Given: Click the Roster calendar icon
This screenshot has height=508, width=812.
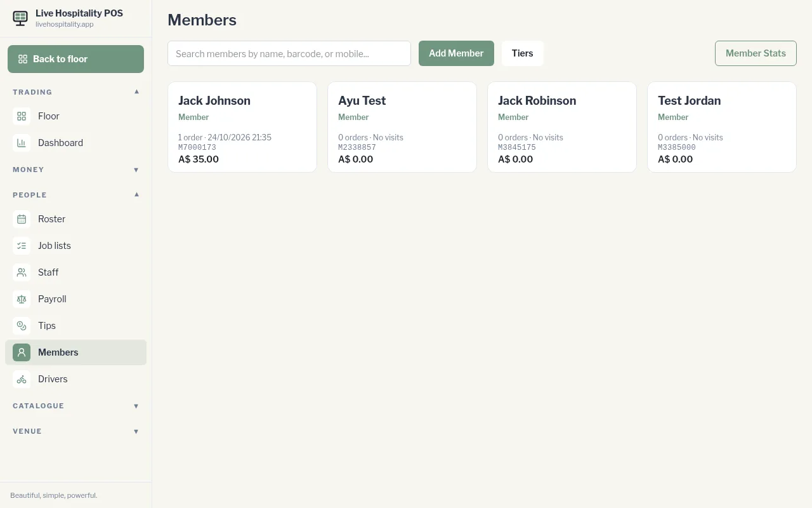Looking at the screenshot, I should point(22,219).
